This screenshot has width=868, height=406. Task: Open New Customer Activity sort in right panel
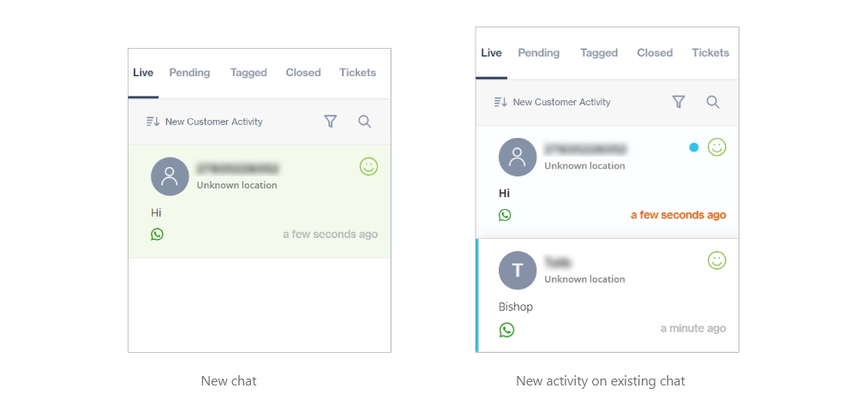coord(553,102)
